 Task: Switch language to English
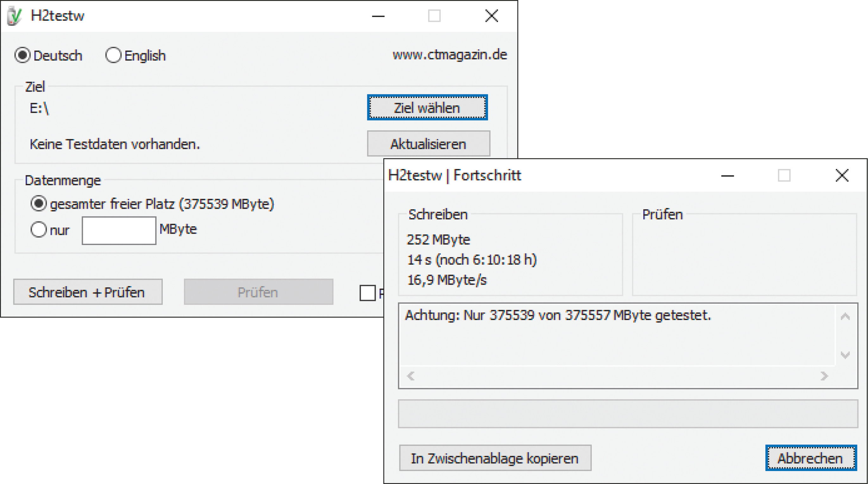[x=113, y=55]
